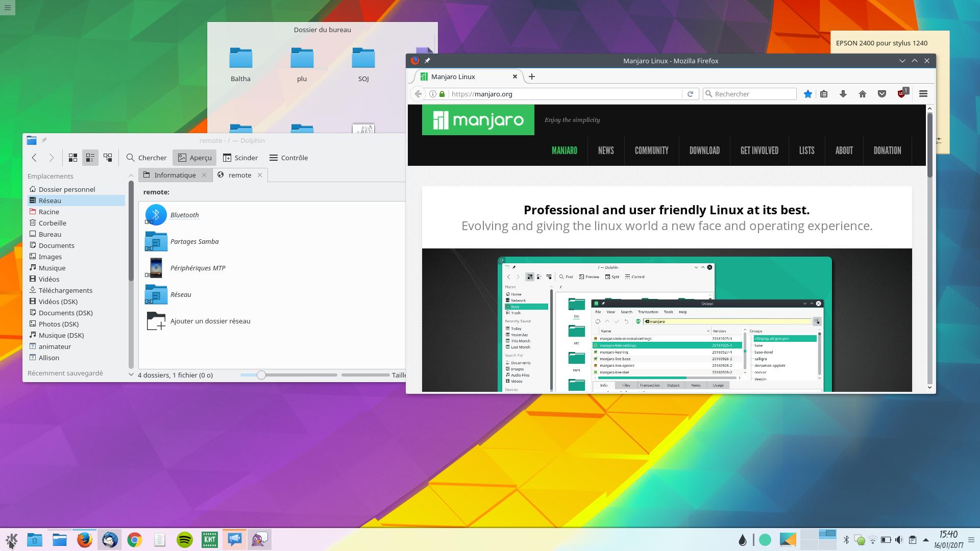Toggle the Aperçu preview button in Dolphin

click(x=194, y=158)
